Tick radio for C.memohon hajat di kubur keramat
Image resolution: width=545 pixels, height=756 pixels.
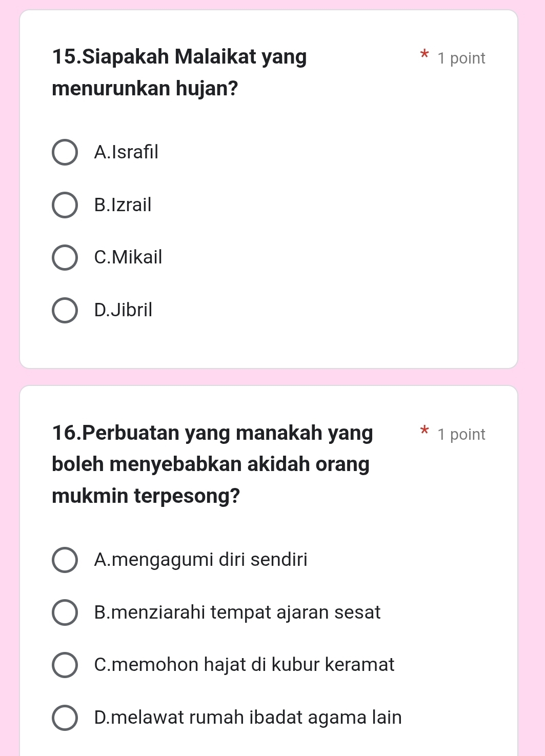[x=65, y=665]
